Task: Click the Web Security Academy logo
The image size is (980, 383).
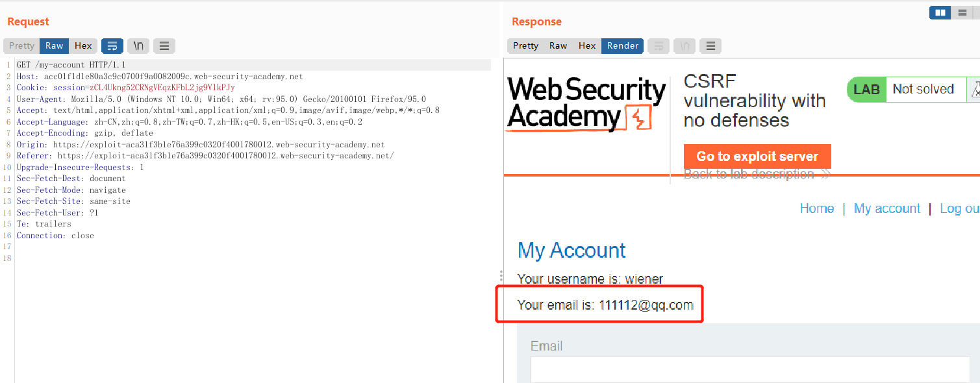Action: 586,104
